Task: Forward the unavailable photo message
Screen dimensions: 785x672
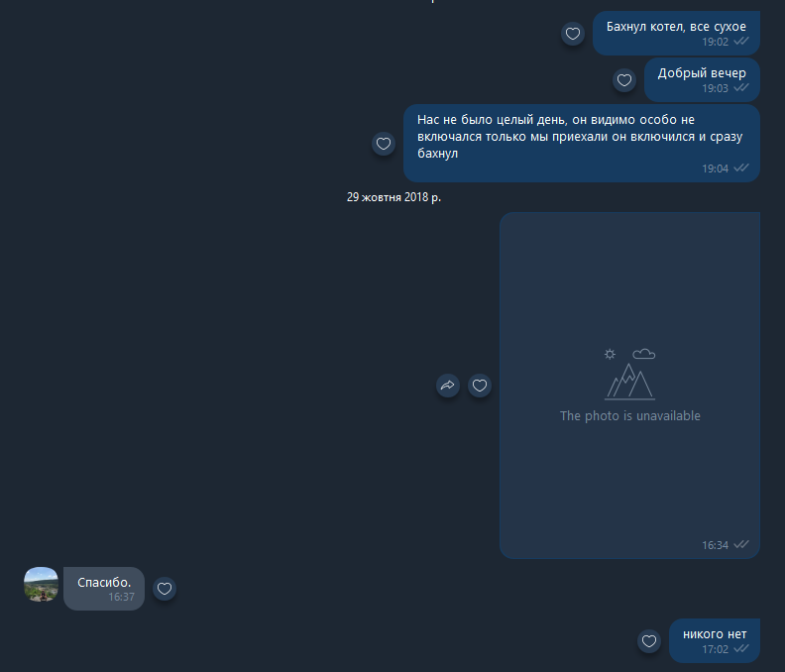Action: coord(448,386)
